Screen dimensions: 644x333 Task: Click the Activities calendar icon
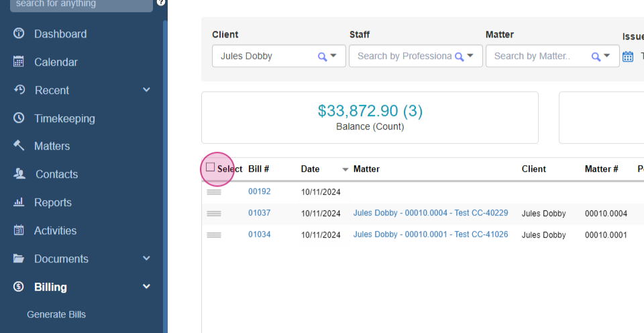(x=19, y=230)
